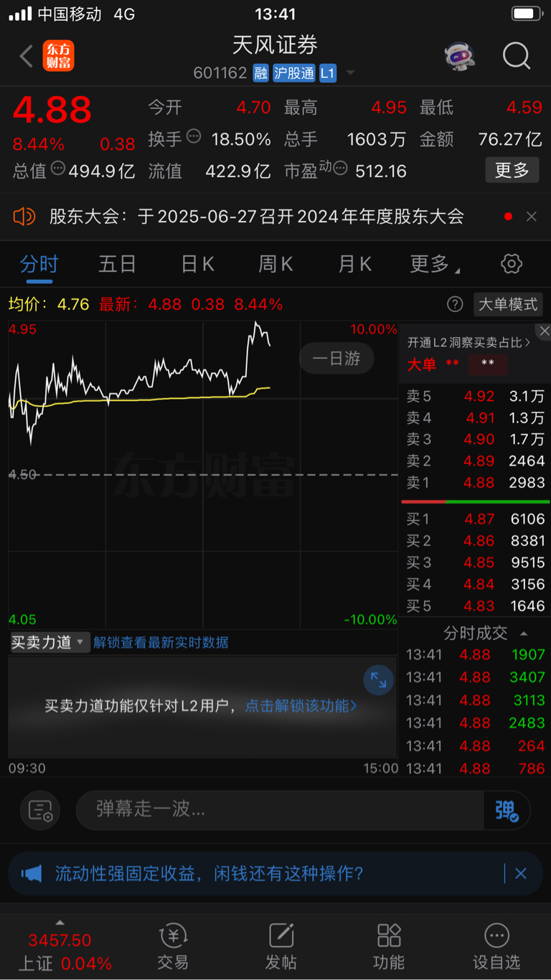
Task: Open the barrage settings icon
Action: tap(40, 811)
